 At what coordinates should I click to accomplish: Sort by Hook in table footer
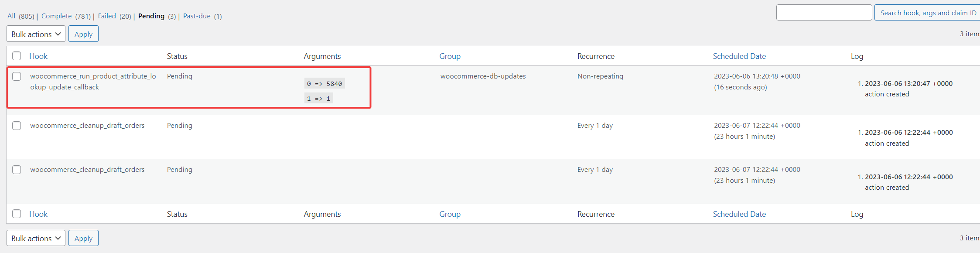[38, 214]
